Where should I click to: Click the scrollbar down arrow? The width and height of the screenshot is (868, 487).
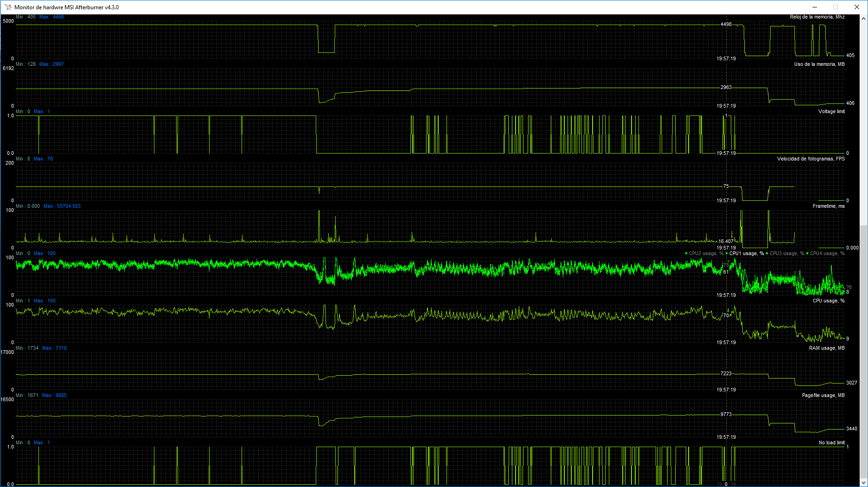click(x=864, y=483)
